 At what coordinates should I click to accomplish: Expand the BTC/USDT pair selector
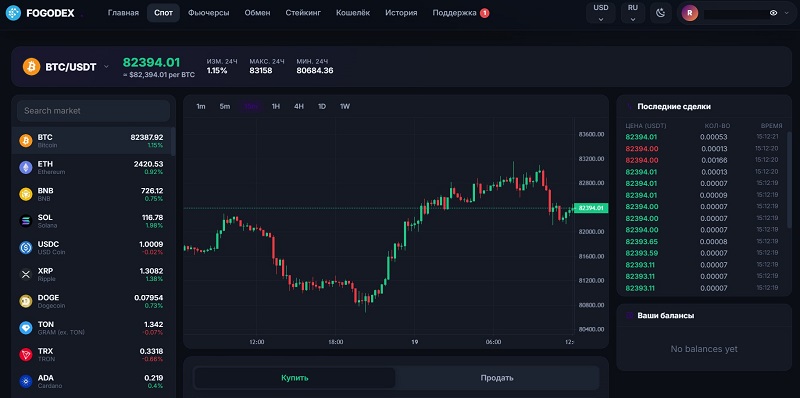[x=106, y=66]
